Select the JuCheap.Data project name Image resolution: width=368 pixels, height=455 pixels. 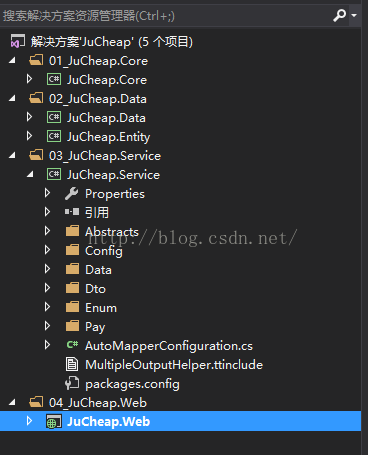106,118
